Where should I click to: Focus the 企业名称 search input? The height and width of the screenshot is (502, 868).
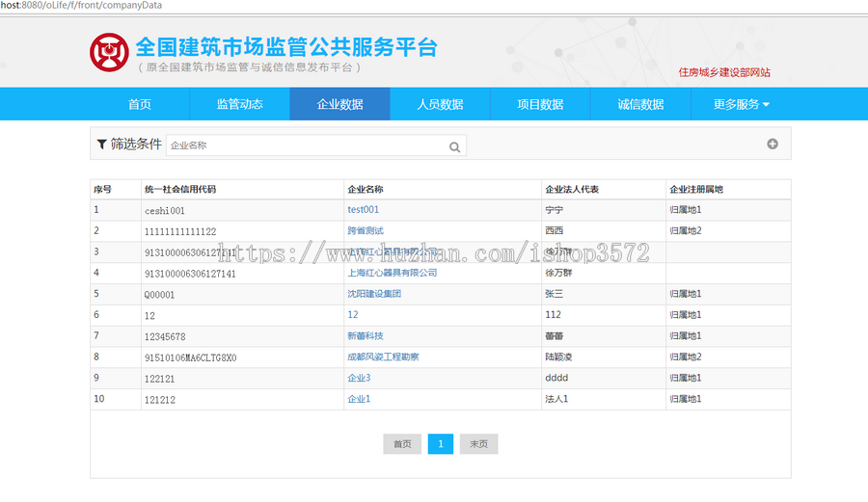coord(316,145)
